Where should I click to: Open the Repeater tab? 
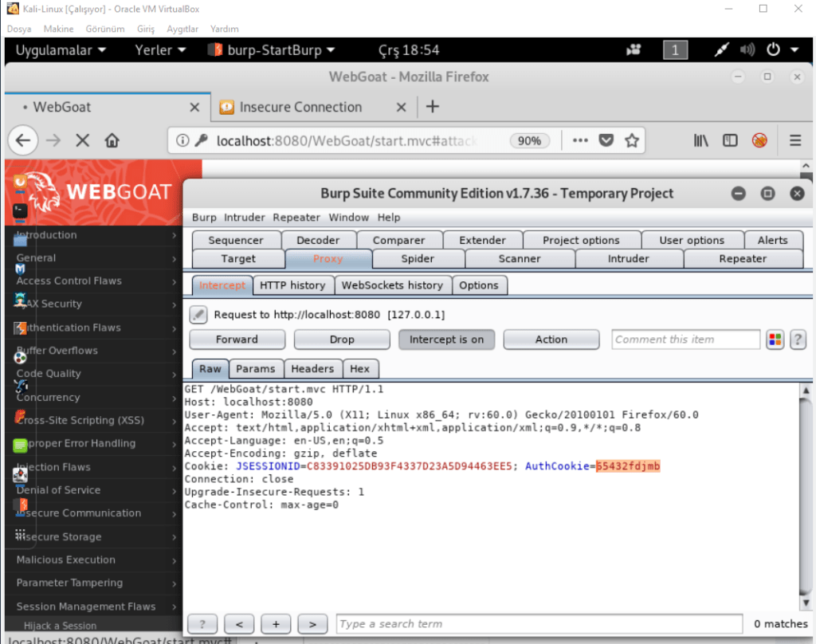[743, 259]
